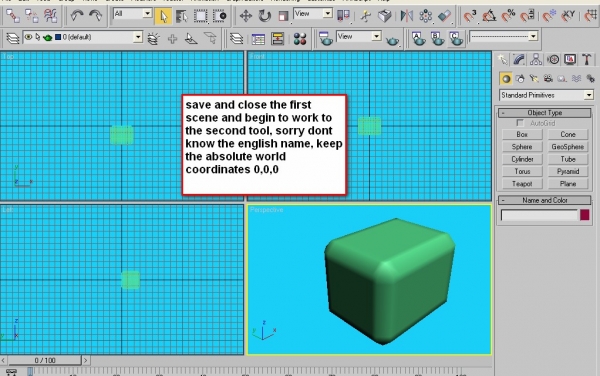Screen dimensions: 600x376
Task: Open the Material Editor spheres icon
Action: [x=300, y=38]
